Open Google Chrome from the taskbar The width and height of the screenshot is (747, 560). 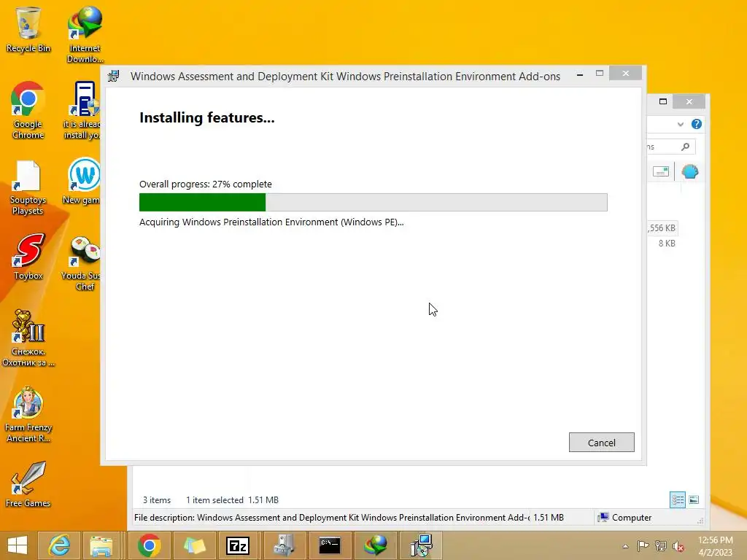pyautogui.click(x=149, y=545)
